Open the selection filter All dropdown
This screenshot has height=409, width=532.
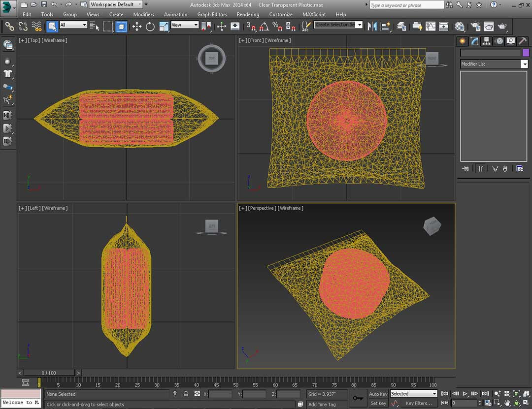(x=73, y=25)
